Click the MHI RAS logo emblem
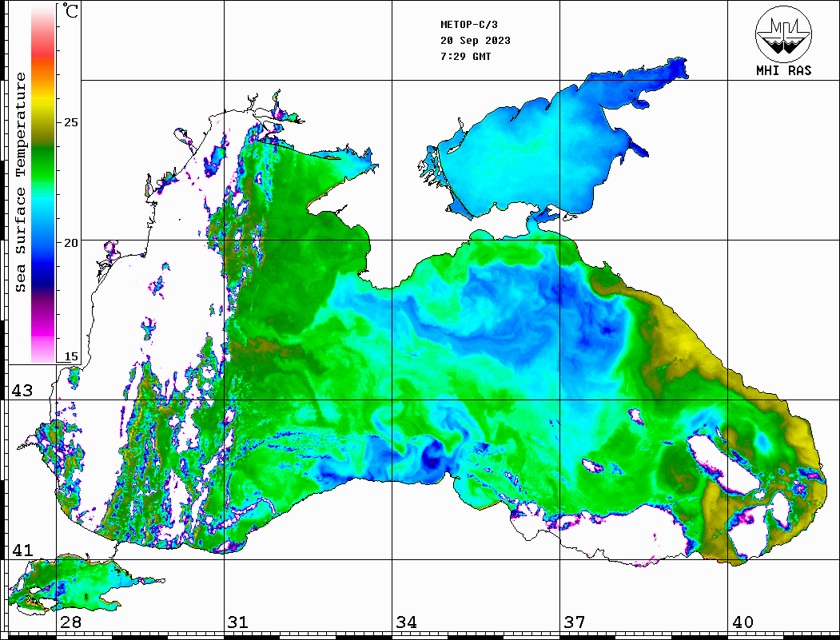This screenshot has width=840, height=640. [783, 34]
